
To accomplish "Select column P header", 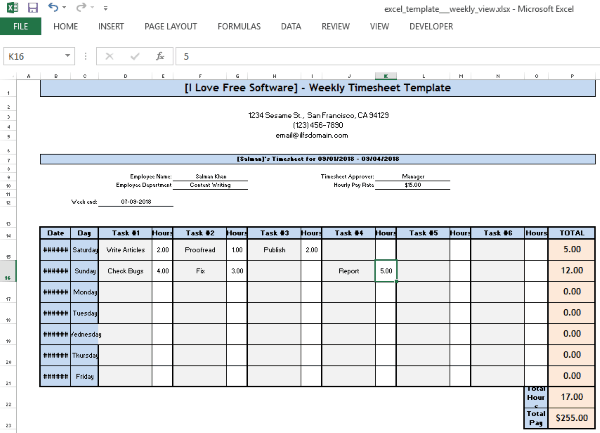I will tap(572, 76).
